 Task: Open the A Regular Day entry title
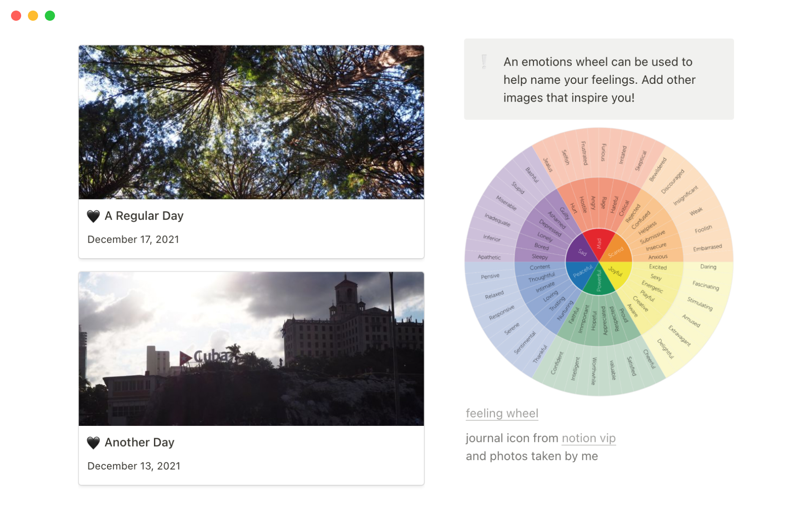click(144, 216)
